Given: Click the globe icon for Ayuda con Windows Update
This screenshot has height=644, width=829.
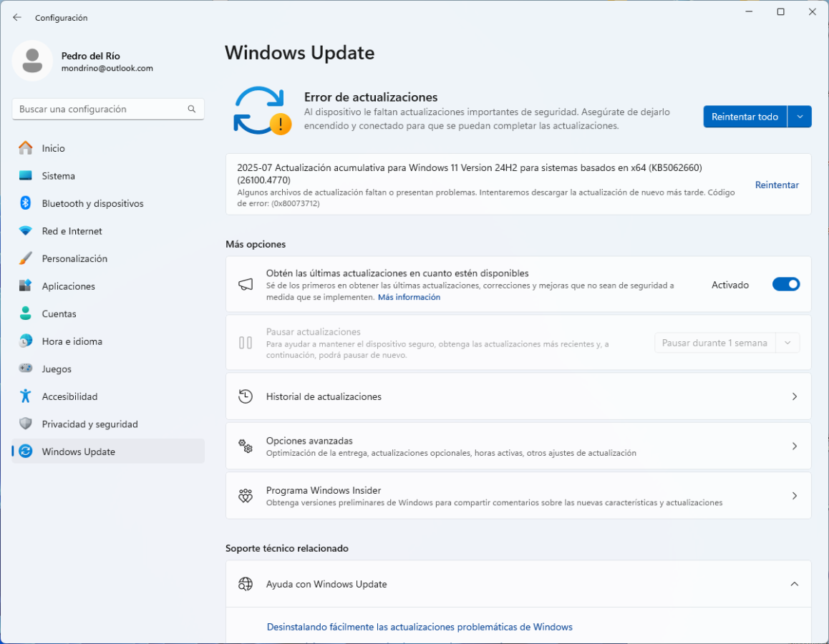Looking at the screenshot, I should pyautogui.click(x=246, y=584).
